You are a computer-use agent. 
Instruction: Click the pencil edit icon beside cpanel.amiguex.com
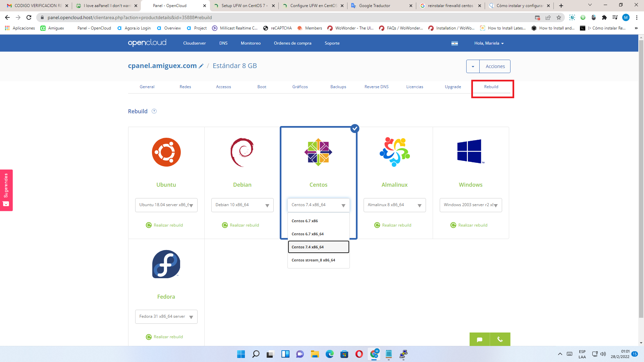pos(201,66)
